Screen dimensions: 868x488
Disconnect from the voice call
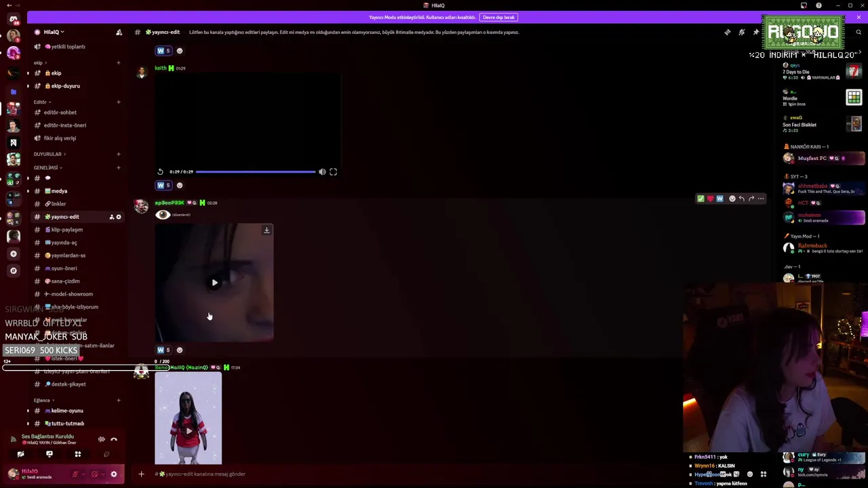coord(114,439)
